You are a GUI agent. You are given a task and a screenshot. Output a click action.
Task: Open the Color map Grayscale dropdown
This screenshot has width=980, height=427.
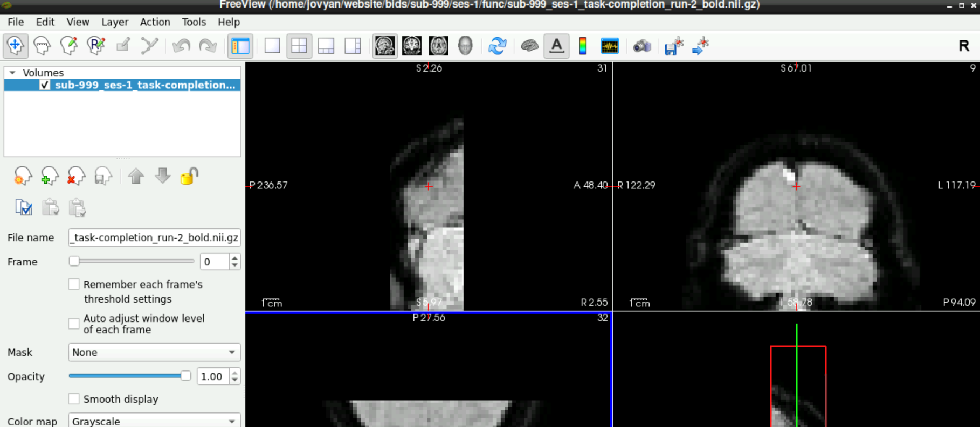154,421
